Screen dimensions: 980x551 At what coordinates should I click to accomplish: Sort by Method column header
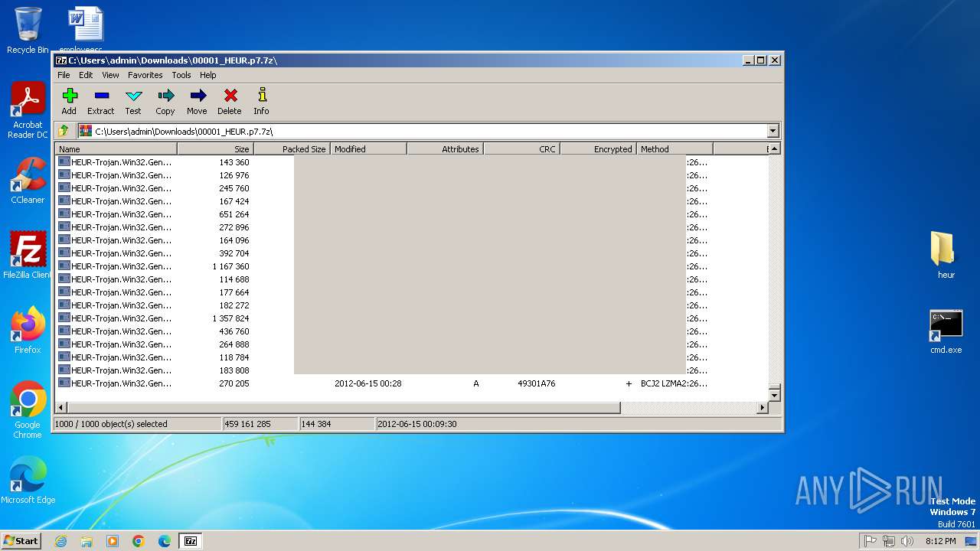675,148
